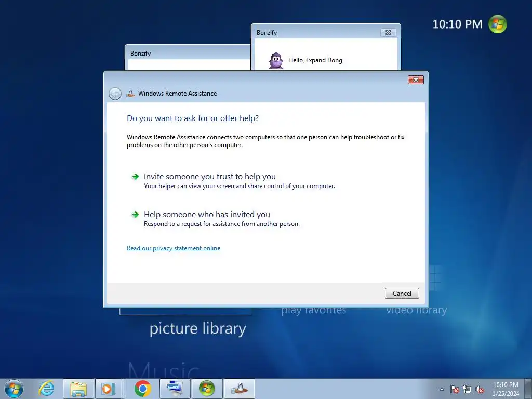This screenshot has width=532, height=399.
Task: Launch Internet Explorer from the taskbar
Action: pyautogui.click(x=46, y=389)
